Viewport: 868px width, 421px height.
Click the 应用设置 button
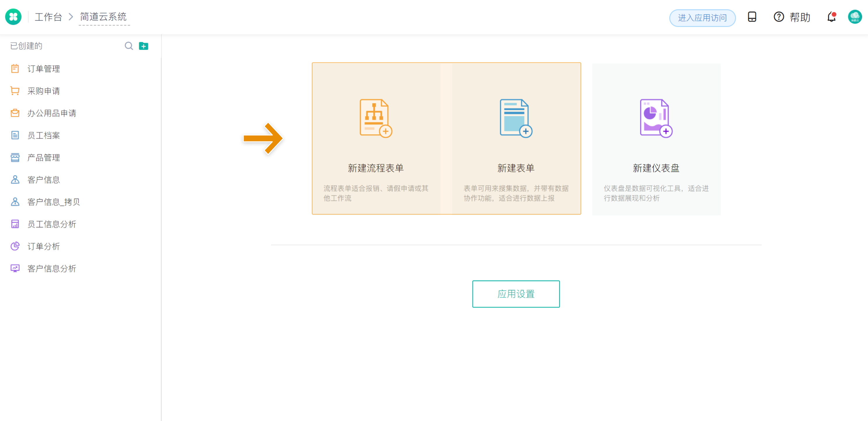click(516, 294)
